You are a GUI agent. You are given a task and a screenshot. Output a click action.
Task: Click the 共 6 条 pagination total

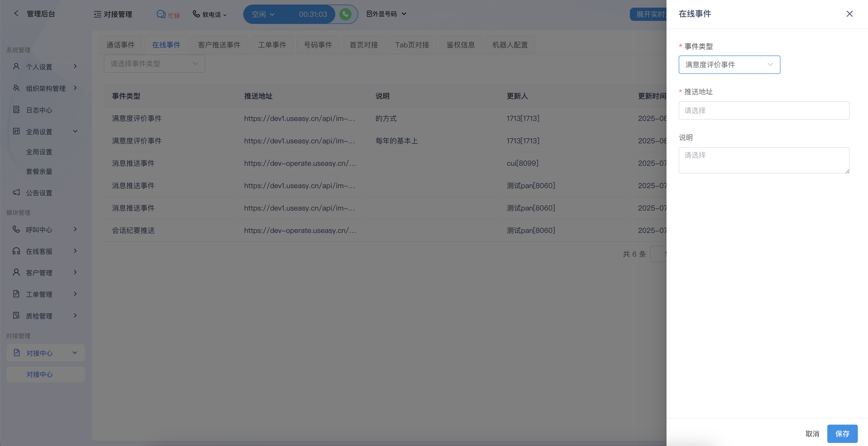pyautogui.click(x=634, y=254)
